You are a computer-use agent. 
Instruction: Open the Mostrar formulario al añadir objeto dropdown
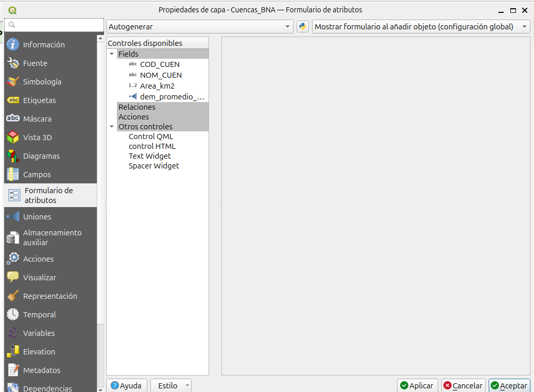(421, 27)
